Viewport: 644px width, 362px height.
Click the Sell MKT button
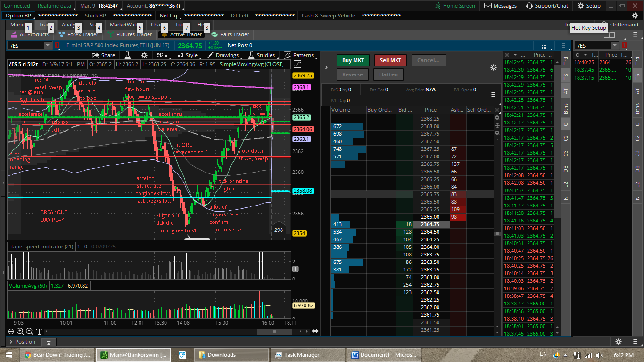coord(390,60)
